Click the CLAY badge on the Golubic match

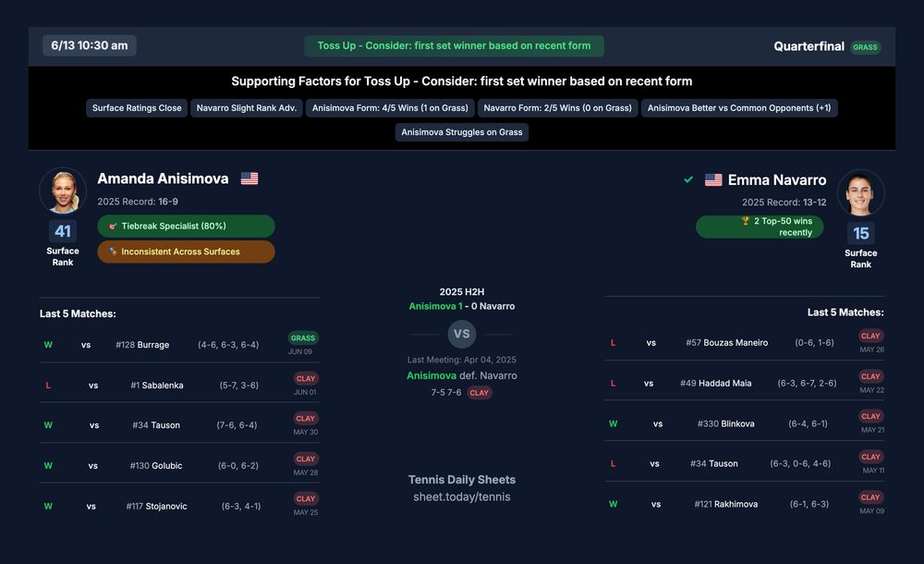click(x=306, y=459)
